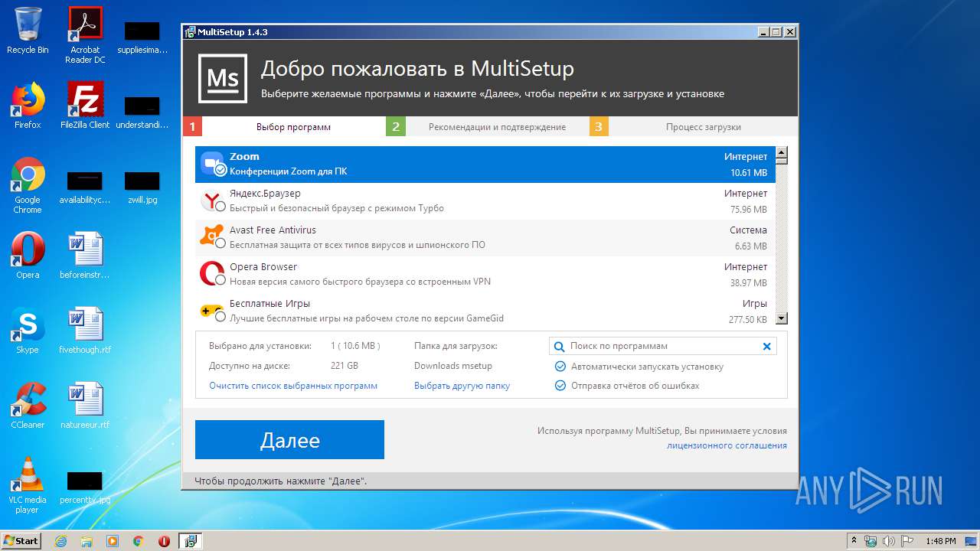
Task: Click scrollbar down arrow in program list
Action: tap(782, 318)
